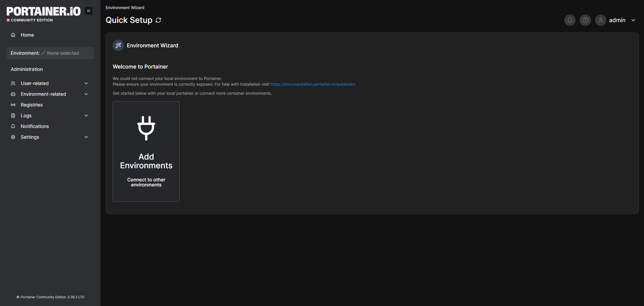Click the Environment None selected box

point(50,53)
